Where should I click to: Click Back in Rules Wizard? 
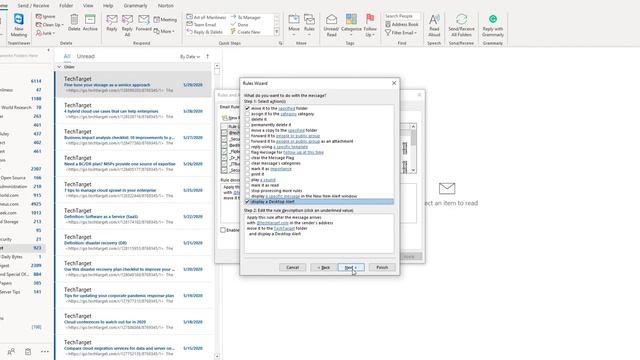click(x=323, y=267)
